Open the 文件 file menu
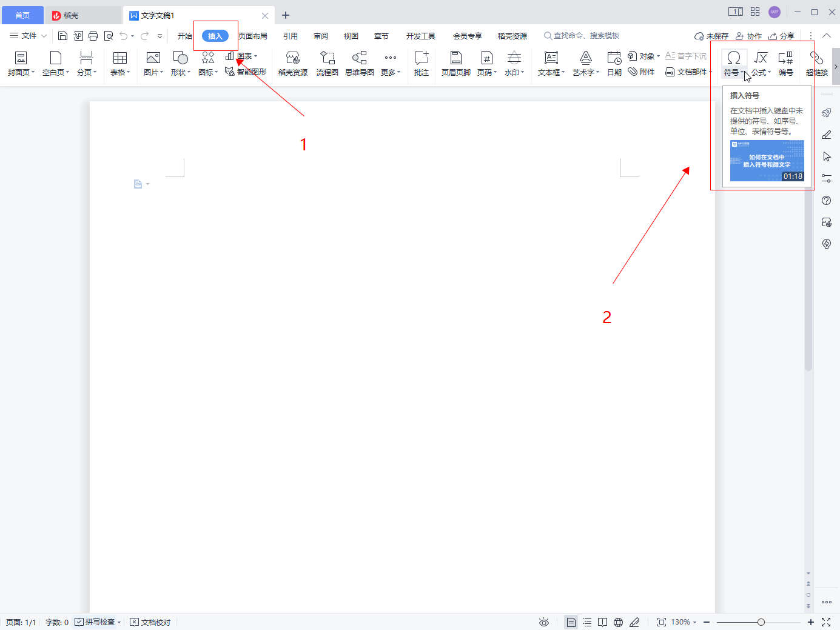Screen dimensions: 840x630 (x=28, y=36)
